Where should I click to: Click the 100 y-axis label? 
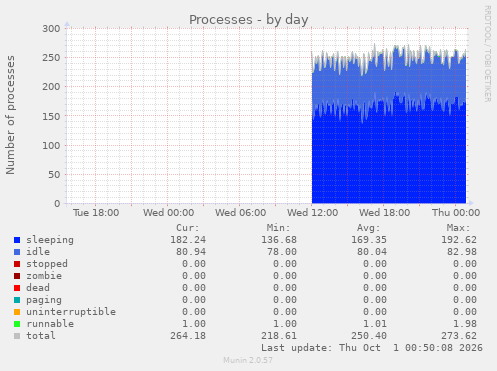point(51,145)
